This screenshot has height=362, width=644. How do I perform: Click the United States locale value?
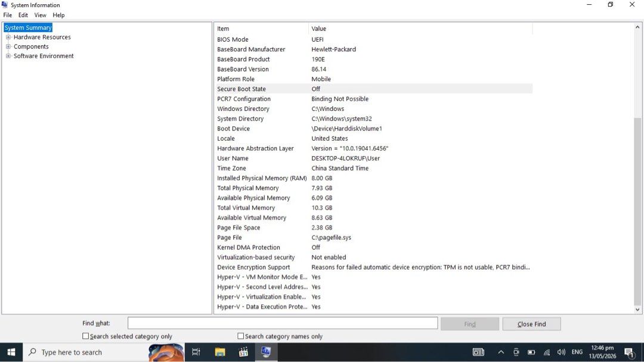coord(329,138)
